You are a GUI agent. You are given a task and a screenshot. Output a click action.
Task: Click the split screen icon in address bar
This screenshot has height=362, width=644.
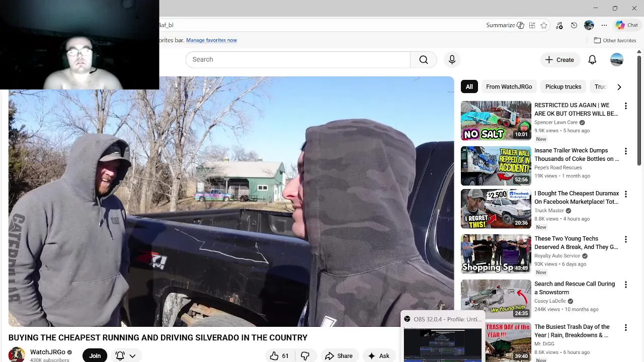532,25
